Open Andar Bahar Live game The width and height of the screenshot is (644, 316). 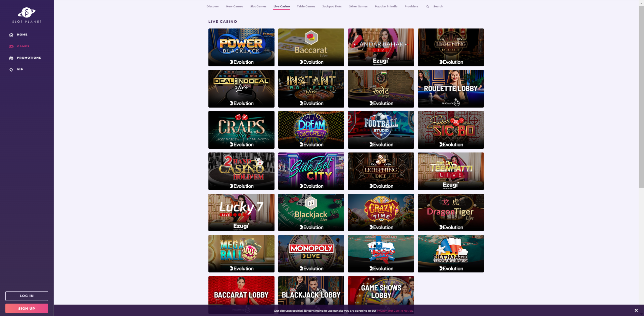click(381, 47)
